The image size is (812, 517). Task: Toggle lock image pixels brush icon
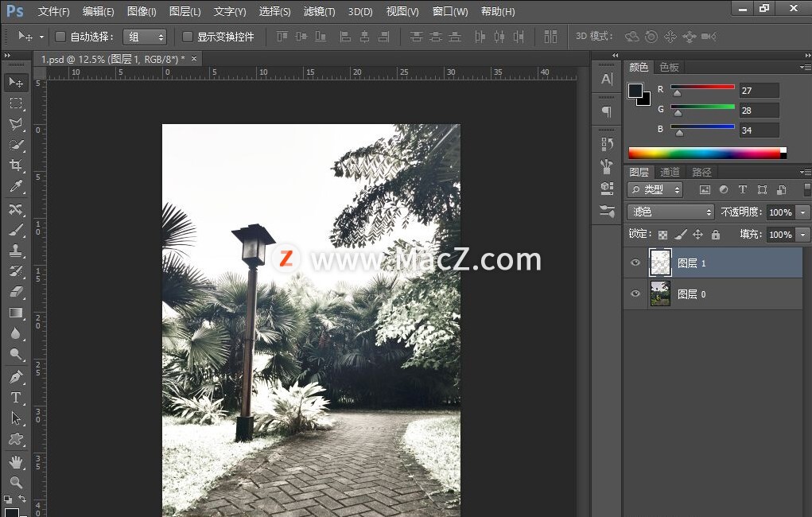click(681, 235)
